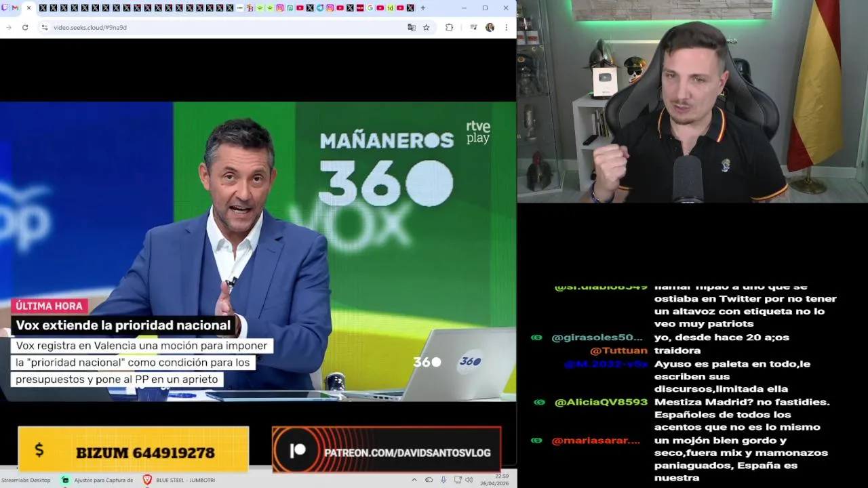
Task: Reload the video.seeks.cloud page
Action: point(25,27)
